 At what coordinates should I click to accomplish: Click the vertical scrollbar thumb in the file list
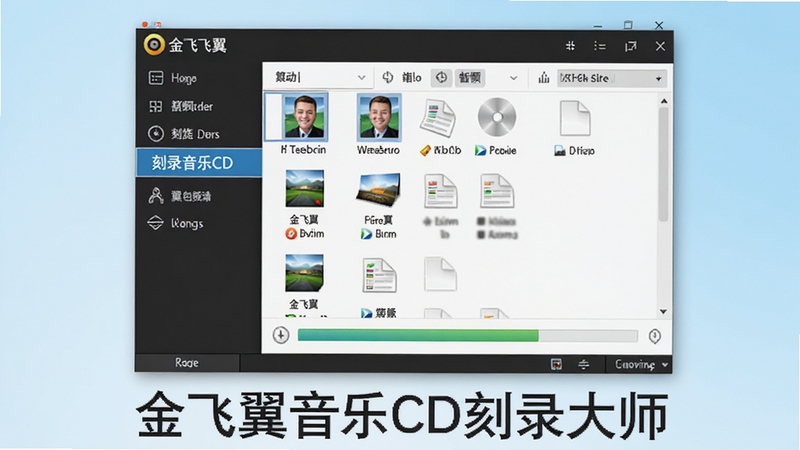coord(663,164)
